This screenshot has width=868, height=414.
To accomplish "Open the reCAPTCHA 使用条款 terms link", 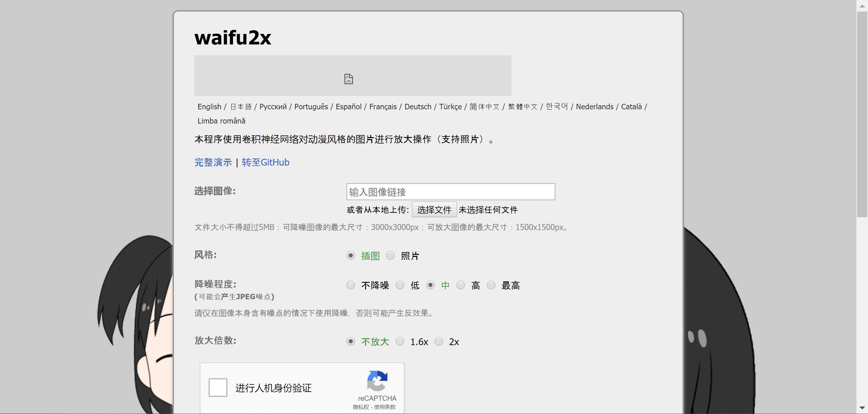I will pos(385,407).
